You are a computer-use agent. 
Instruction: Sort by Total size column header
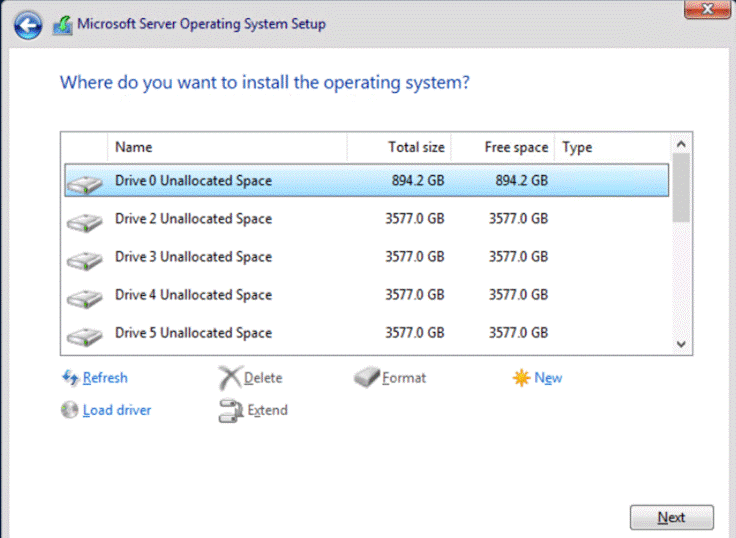399,147
